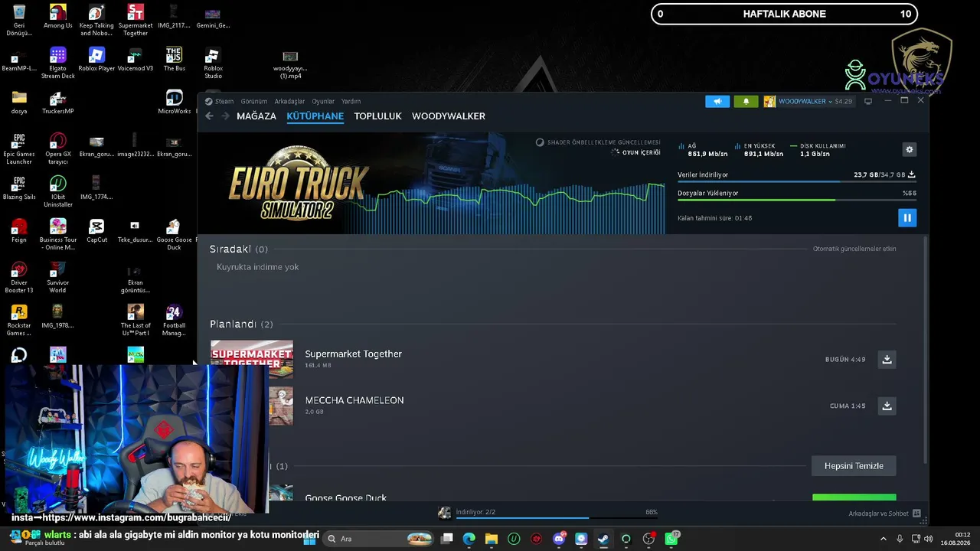Open the Steam menu
This screenshot has height=551, width=980.
[x=220, y=101]
